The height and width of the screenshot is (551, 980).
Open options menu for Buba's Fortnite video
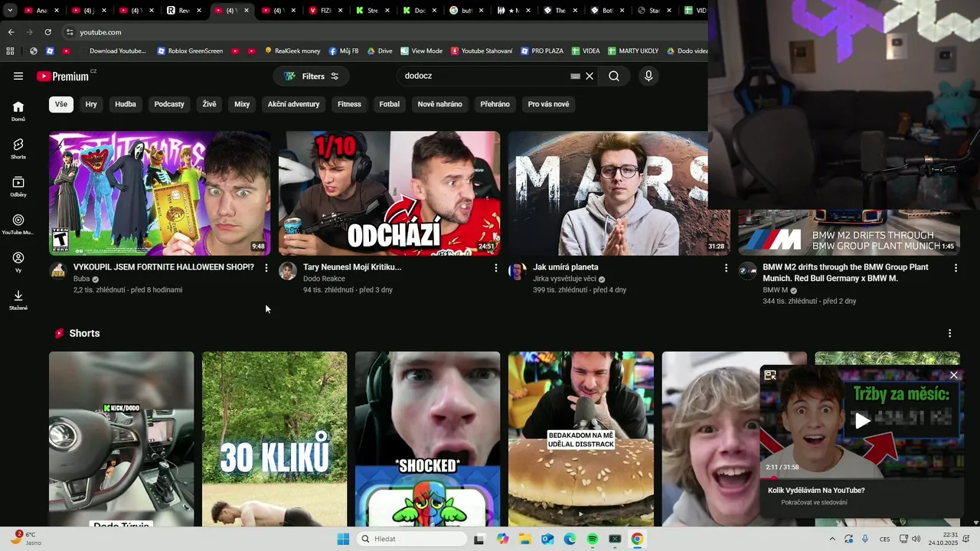(x=266, y=268)
